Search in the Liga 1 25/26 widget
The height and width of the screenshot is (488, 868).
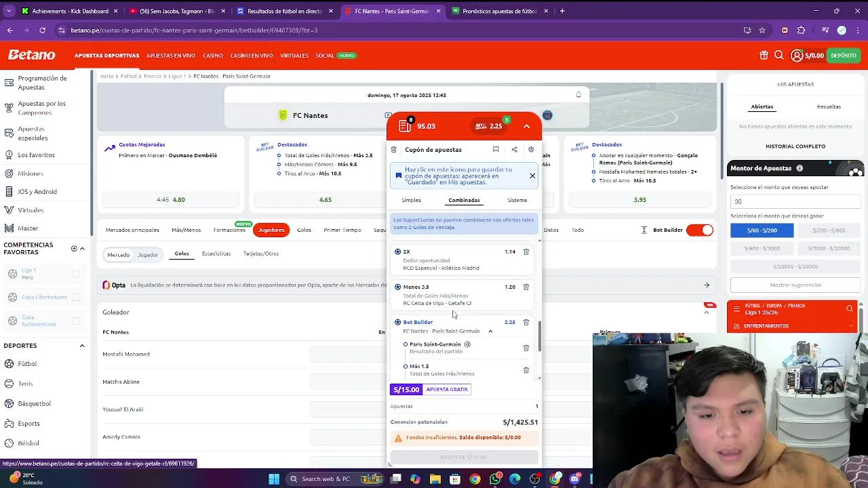[x=850, y=309]
